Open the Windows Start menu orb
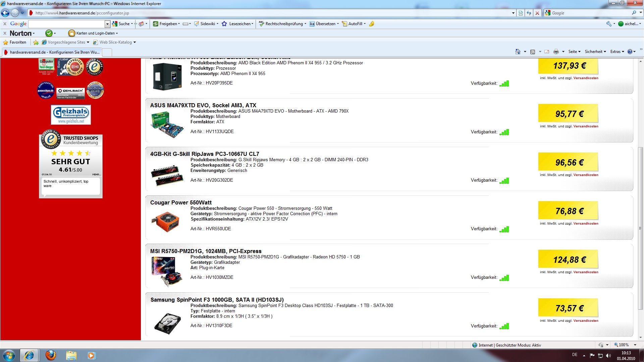 pos(9,355)
